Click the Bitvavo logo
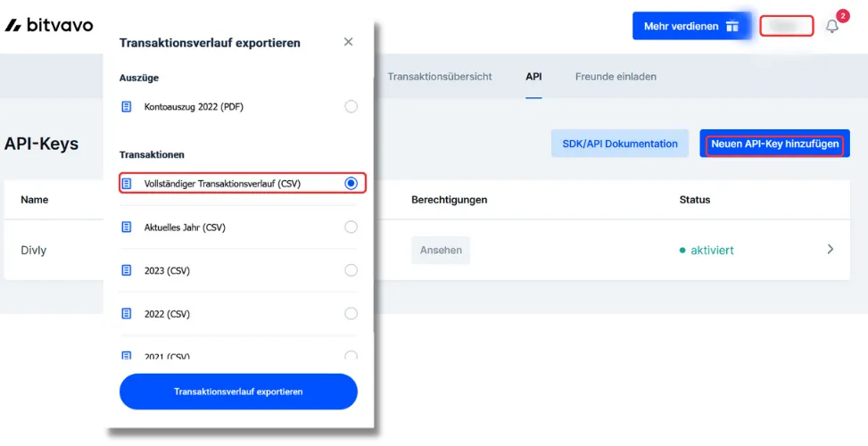Viewport: 868px width, 446px height. pos(49,26)
